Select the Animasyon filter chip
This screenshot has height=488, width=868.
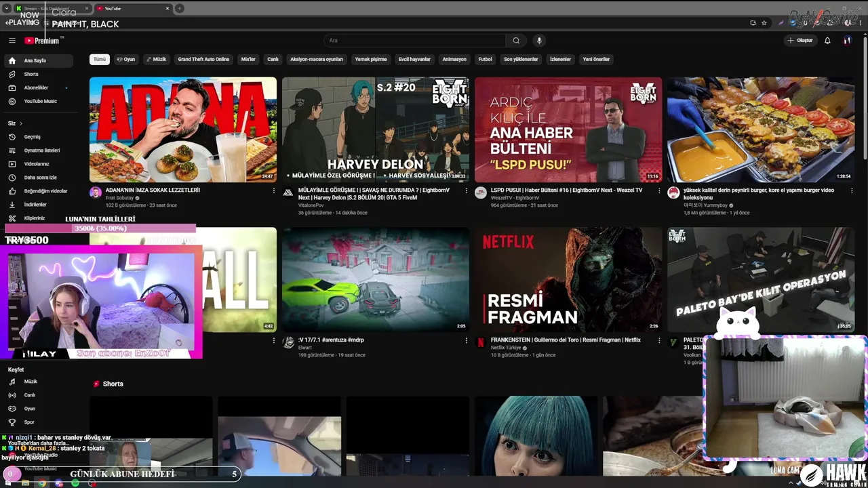coord(454,60)
